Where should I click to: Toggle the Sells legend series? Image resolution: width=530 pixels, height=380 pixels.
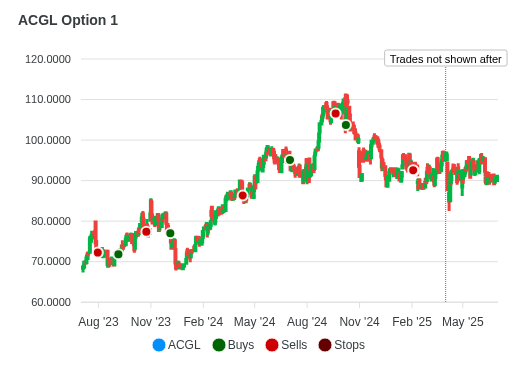click(286, 345)
